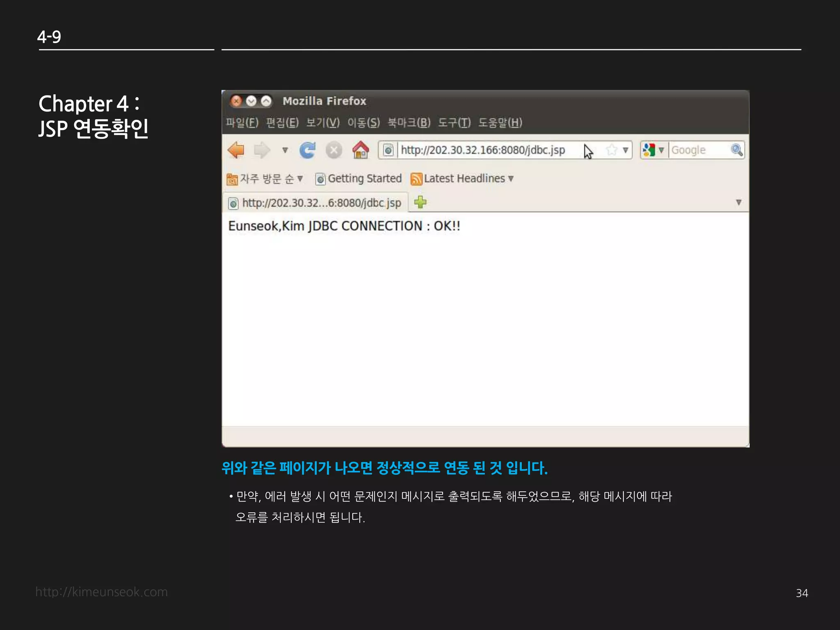Open the 파일(F) menu
The image size is (840, 630).
point(242,123)
